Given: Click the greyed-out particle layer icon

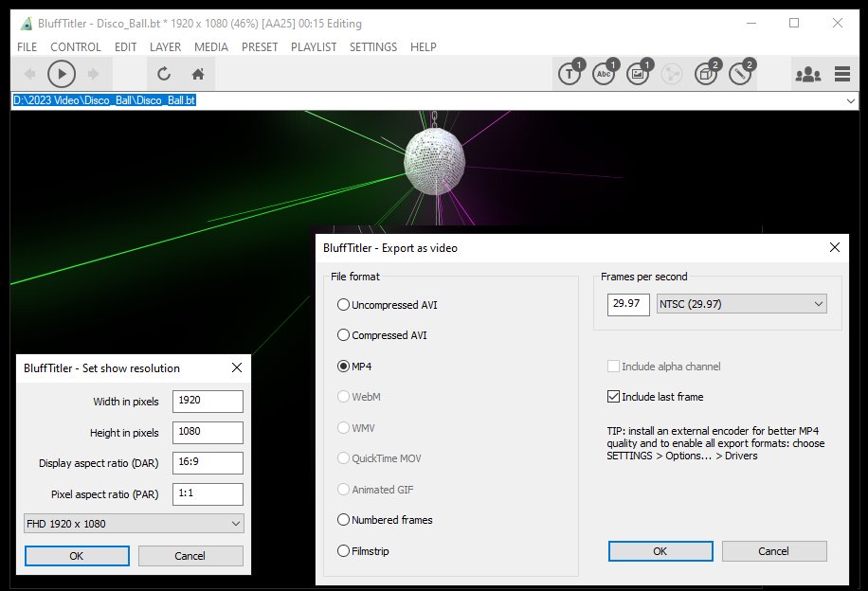Looking at the screenshot, I should point(672,74).
